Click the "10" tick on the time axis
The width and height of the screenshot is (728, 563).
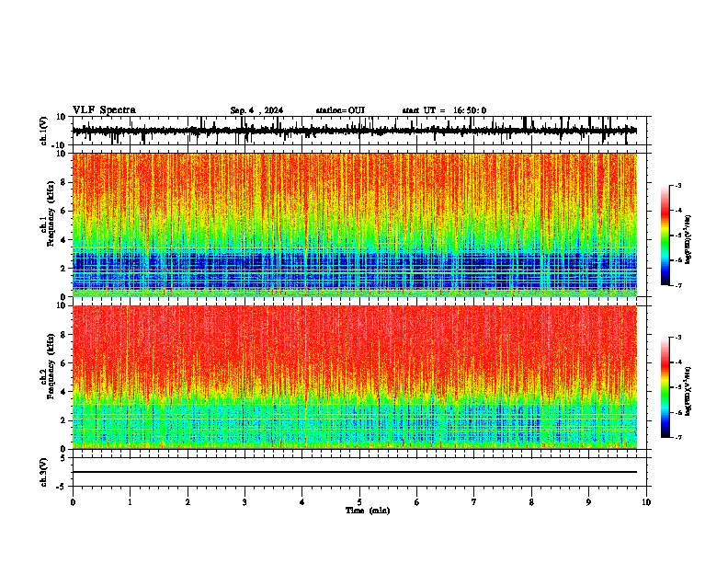tap(646, 502)
